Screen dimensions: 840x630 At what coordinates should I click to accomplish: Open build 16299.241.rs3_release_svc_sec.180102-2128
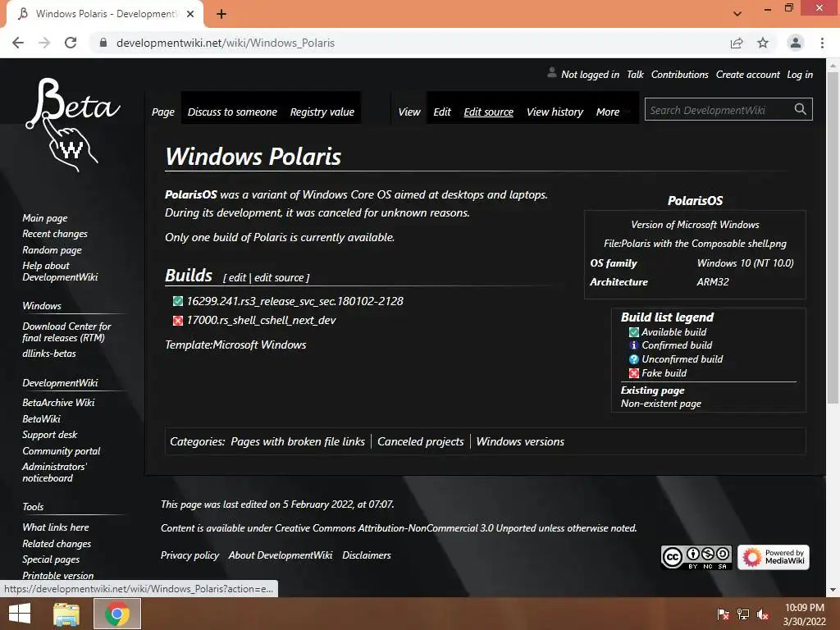tap(294, 301)
